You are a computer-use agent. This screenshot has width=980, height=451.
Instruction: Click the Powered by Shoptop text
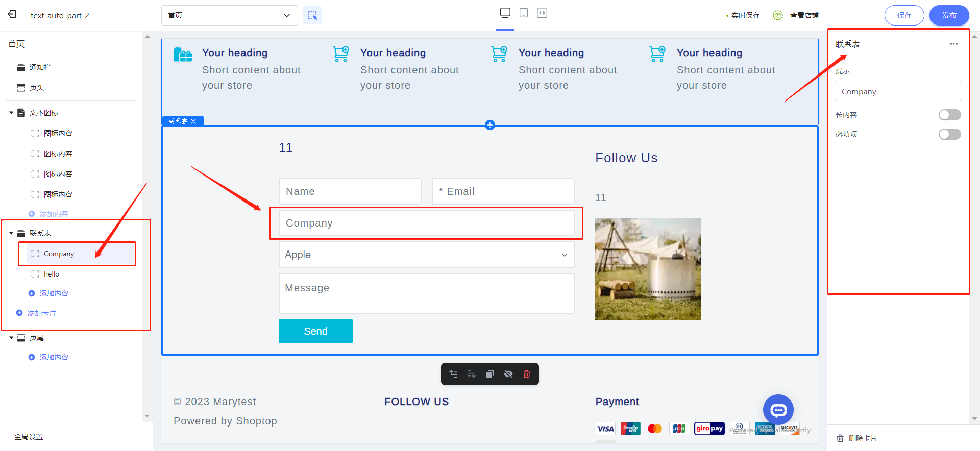pos(225,421)
